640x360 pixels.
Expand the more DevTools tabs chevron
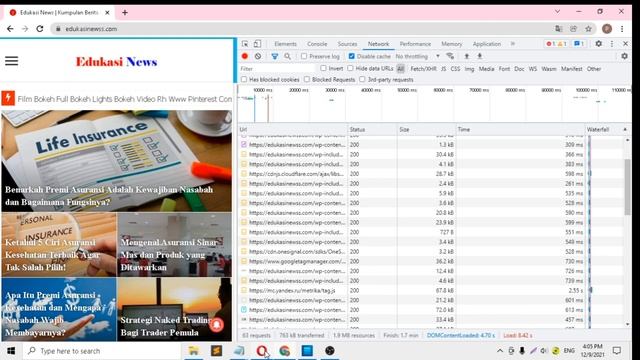point(513,44)
